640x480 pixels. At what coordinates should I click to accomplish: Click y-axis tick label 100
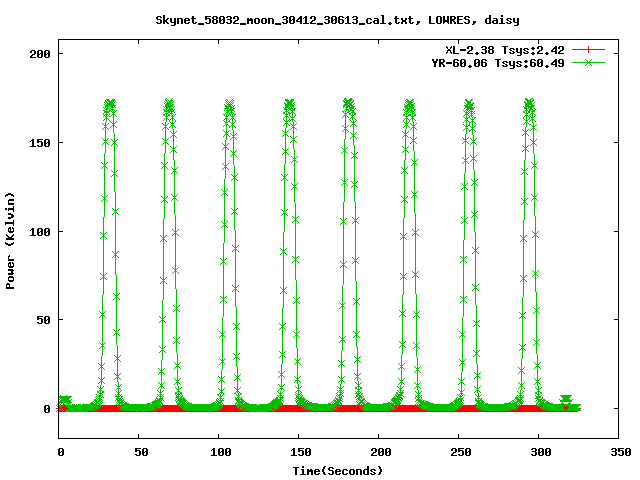(x=40, y=232)
